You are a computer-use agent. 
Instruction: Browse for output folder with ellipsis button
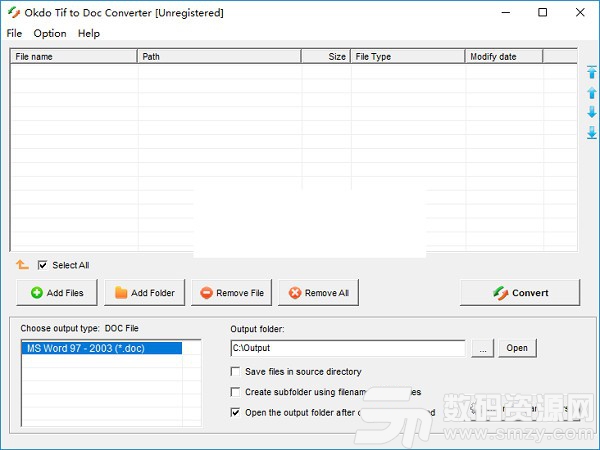click(483, 348)
